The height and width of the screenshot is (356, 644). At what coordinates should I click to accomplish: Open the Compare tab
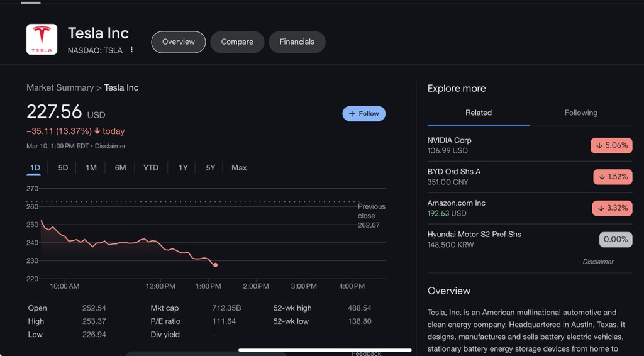tap(237, 42)
